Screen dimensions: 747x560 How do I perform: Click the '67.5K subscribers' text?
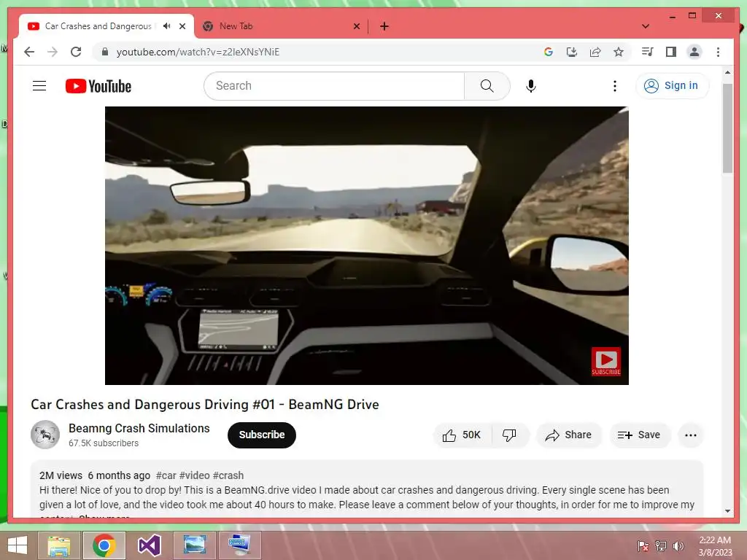click(x=104, y=443)
